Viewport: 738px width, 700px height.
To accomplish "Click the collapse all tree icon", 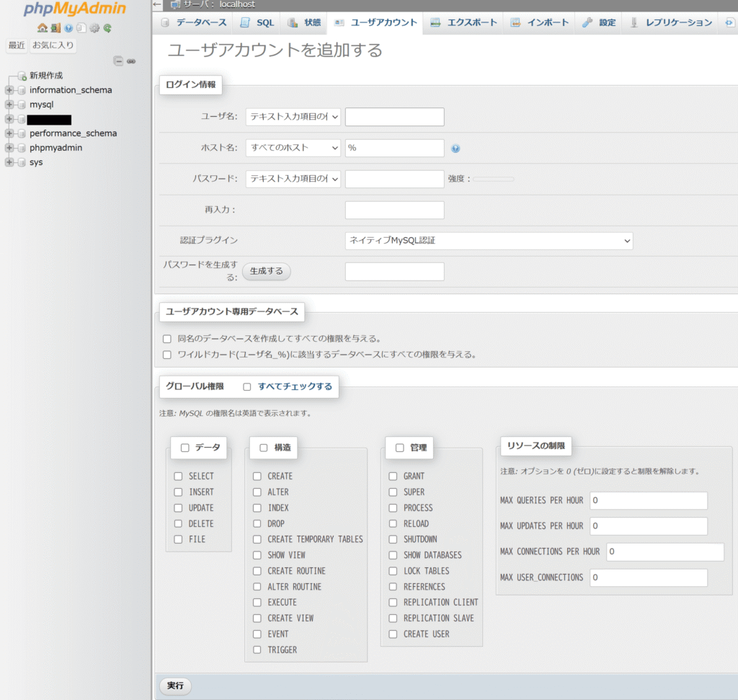I will [x=118, y=61].
